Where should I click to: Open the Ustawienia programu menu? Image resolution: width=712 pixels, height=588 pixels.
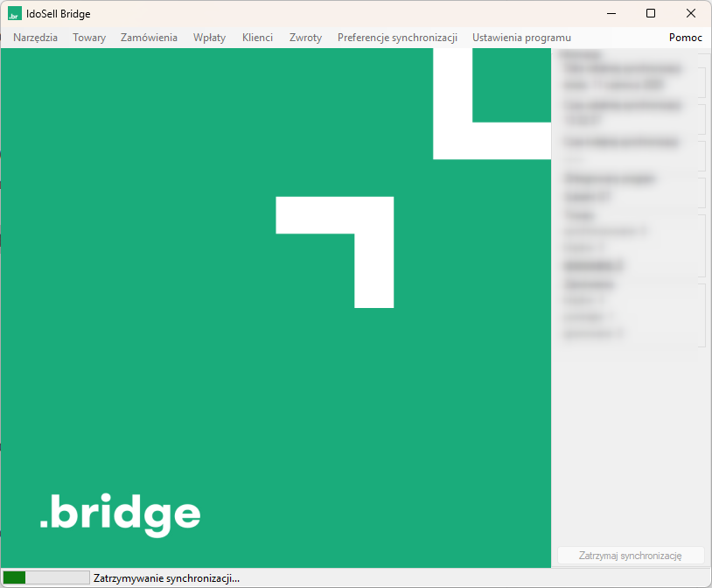click(521, 38)
